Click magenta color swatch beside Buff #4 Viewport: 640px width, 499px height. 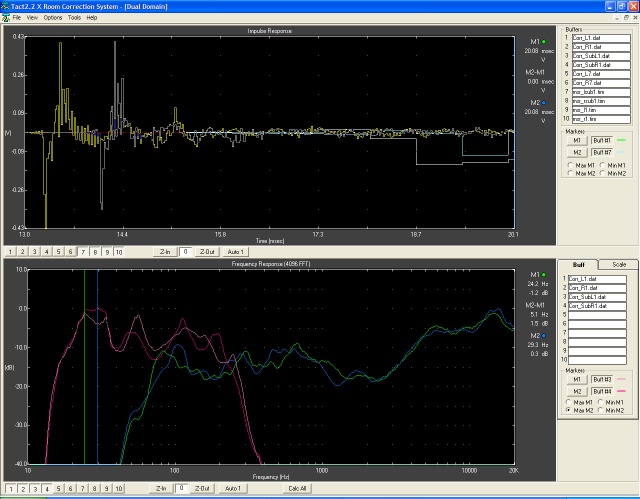[x=621, y=391]
